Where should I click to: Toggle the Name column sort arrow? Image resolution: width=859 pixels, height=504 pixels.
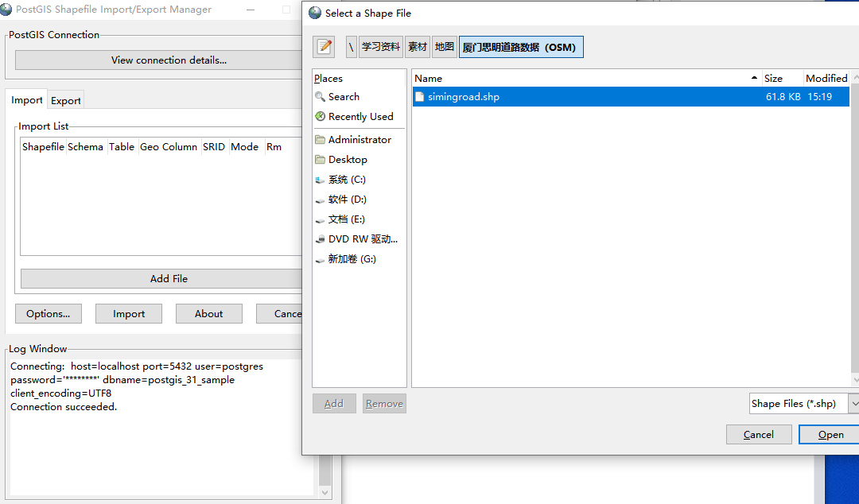pos(754,79)
